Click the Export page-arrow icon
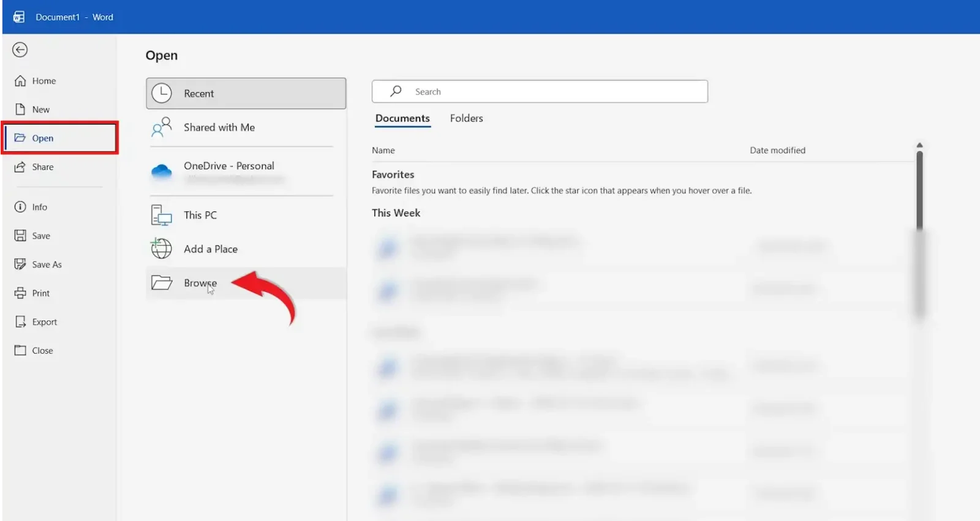980x521 pixels. [x=20, y=321]
